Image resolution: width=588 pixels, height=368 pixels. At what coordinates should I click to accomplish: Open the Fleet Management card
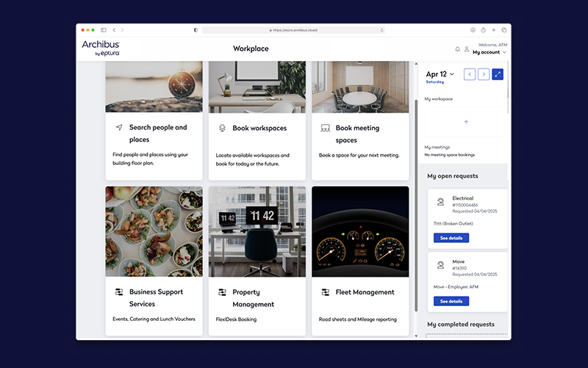360,261
